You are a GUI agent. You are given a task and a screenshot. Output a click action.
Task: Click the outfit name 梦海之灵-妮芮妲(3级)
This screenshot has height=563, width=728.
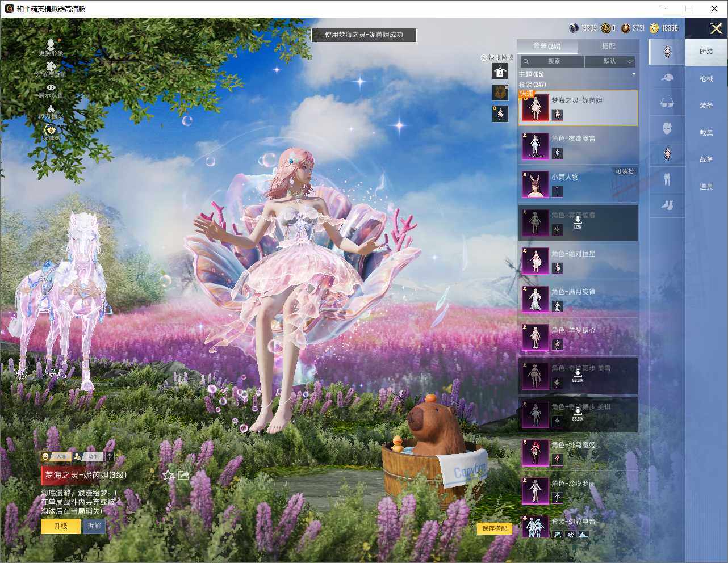point(86,475)
